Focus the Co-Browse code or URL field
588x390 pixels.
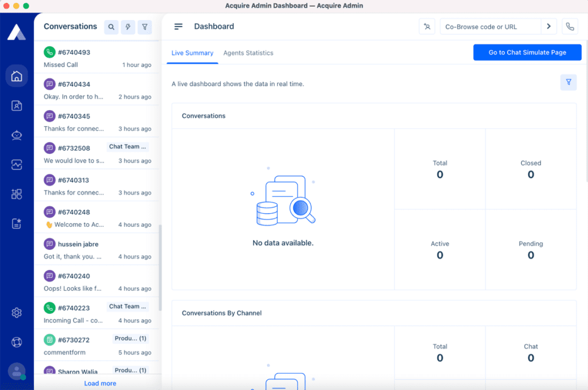490,26
